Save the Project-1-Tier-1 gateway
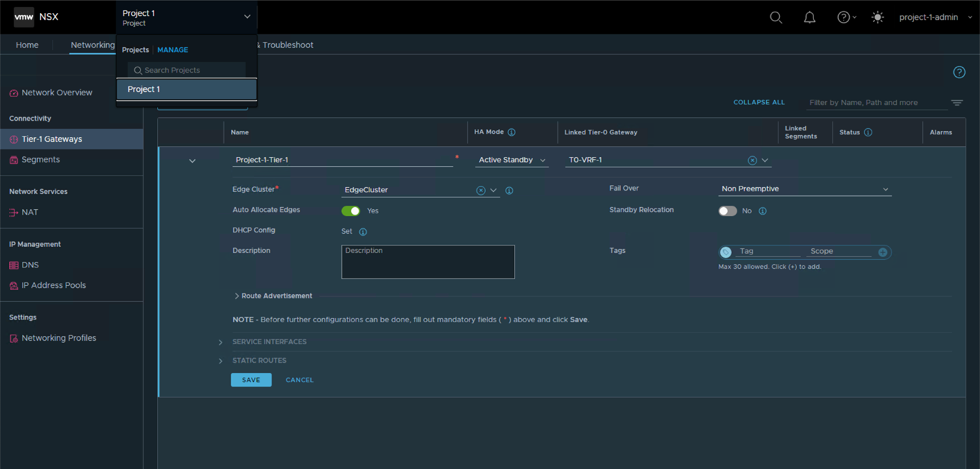980x469 pixels. [251, 378]
